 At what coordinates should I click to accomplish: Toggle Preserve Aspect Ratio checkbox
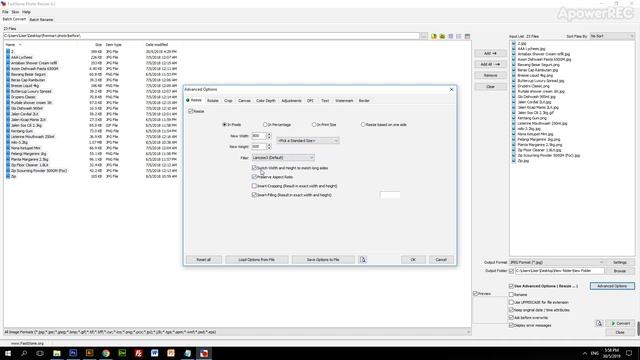[254, 177]
